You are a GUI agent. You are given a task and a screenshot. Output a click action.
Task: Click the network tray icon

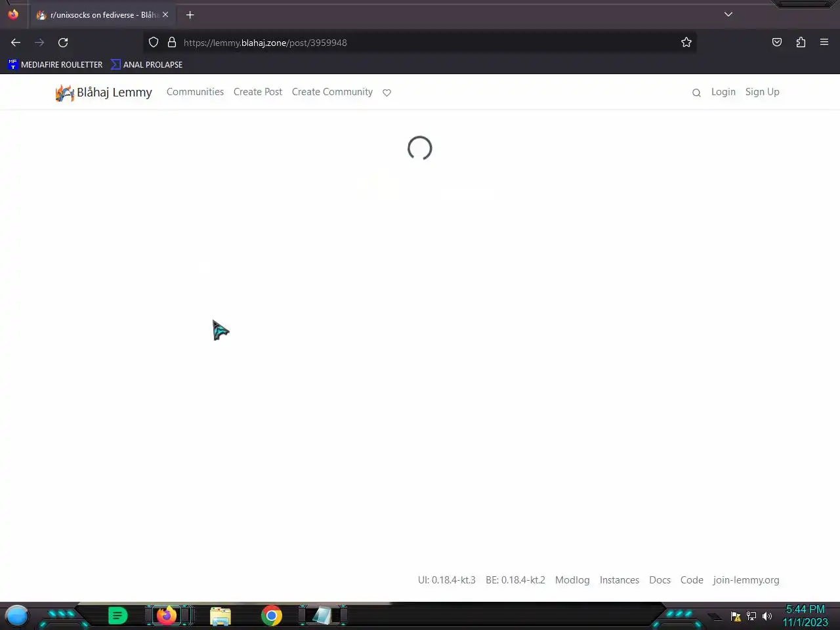(751, 616)
